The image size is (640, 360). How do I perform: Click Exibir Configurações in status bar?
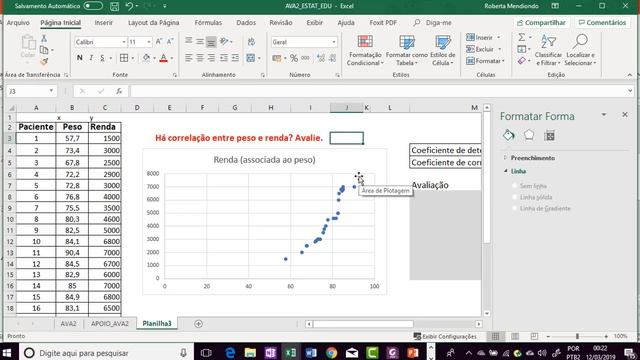445,336
